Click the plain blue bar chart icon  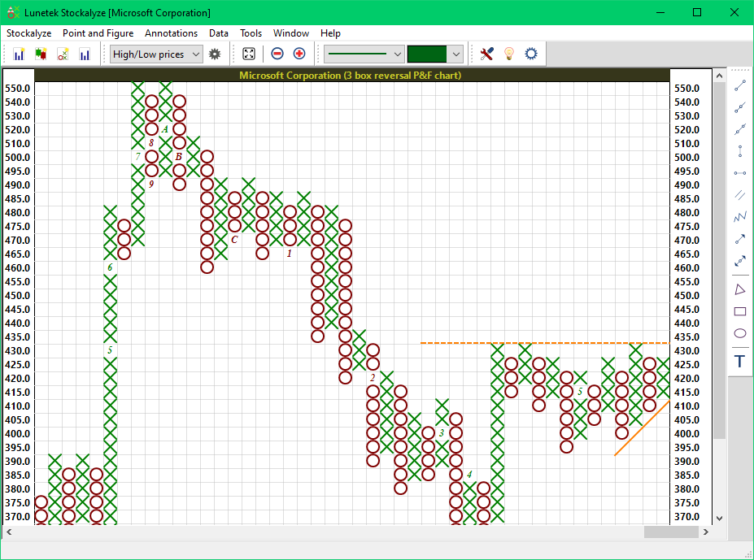pos(85,54)
